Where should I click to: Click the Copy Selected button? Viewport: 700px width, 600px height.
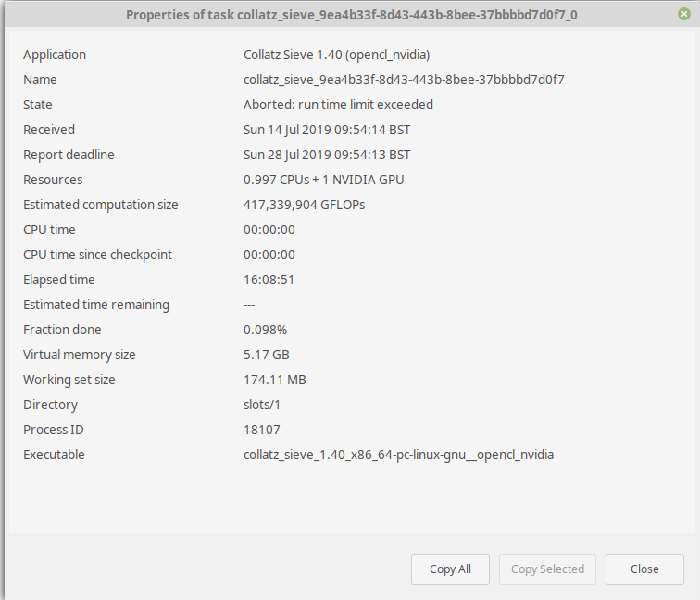(547, 569)
